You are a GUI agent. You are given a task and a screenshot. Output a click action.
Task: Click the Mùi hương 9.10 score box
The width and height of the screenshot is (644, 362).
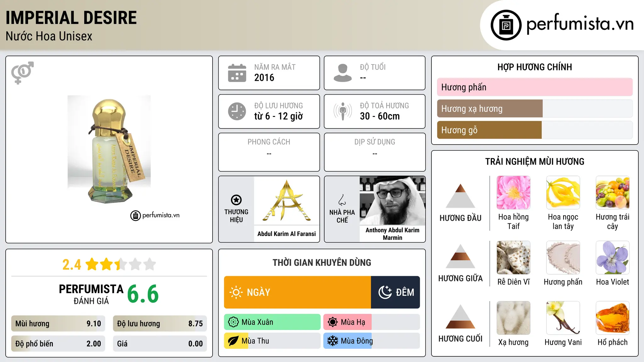(x=58, y=324)
